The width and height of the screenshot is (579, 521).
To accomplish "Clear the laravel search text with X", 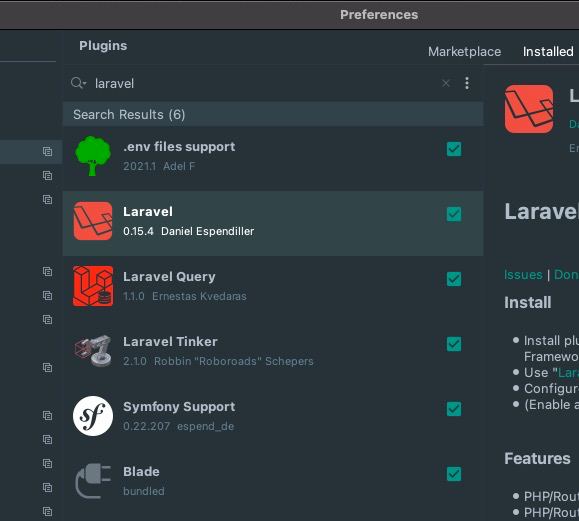I will (x=446, y=83).
